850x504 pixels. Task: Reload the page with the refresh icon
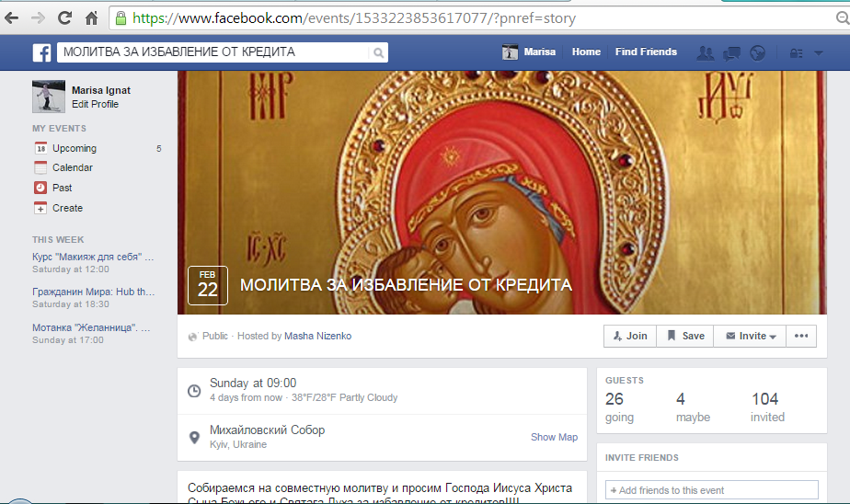[65, 18]
